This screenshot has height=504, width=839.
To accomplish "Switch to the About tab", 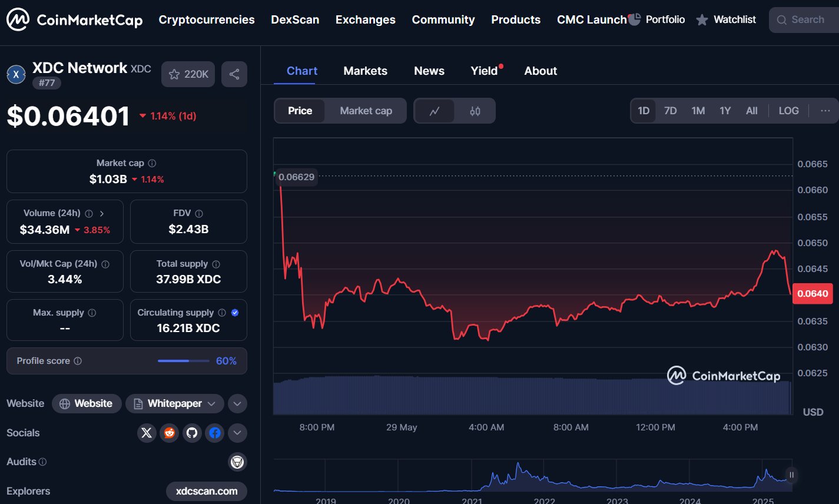I will coord(540,71).
